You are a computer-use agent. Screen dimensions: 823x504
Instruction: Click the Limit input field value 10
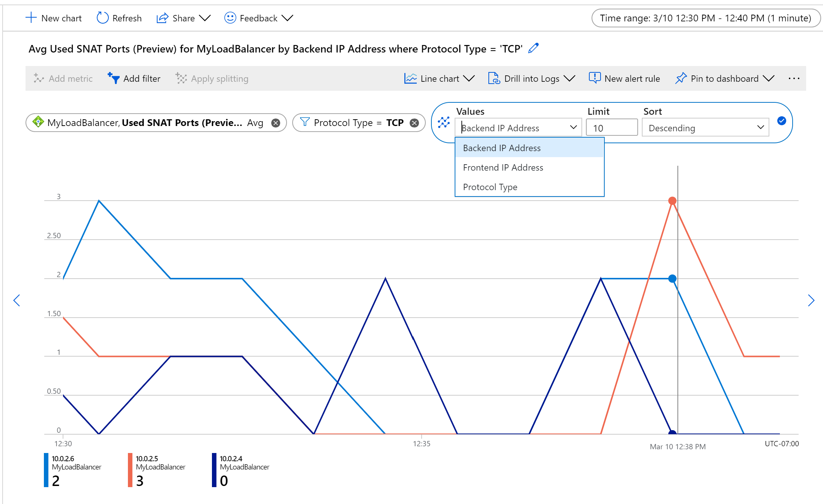tap(612, 127)
